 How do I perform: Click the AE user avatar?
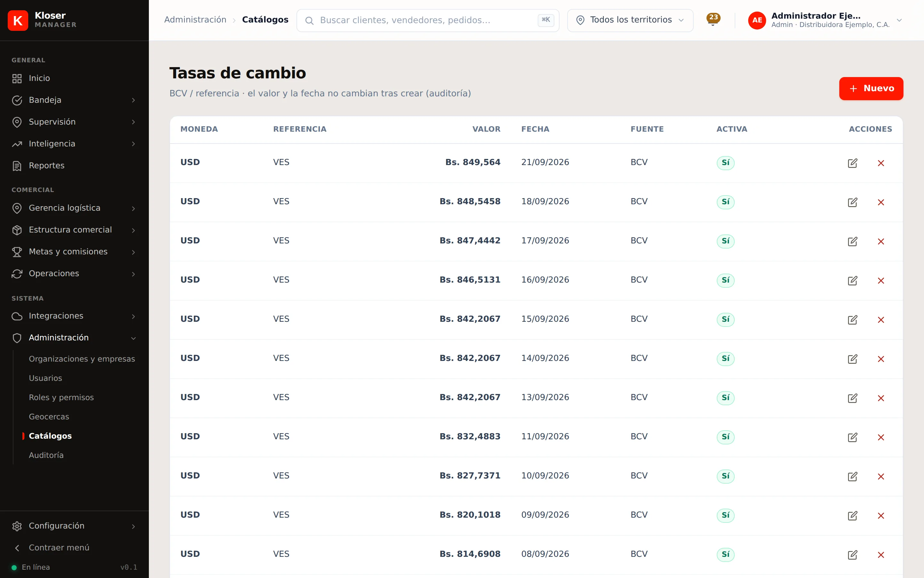[757, 20]
